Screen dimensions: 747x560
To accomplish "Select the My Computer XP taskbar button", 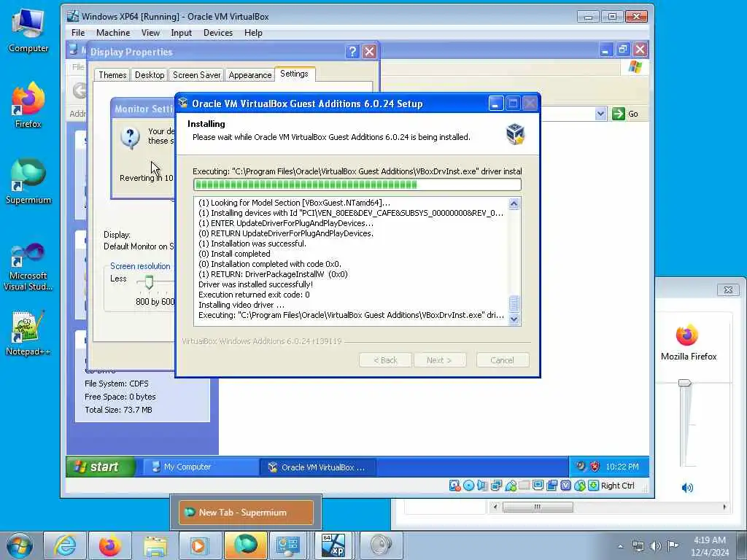I will pyautogui.click(x=200, y=467).
